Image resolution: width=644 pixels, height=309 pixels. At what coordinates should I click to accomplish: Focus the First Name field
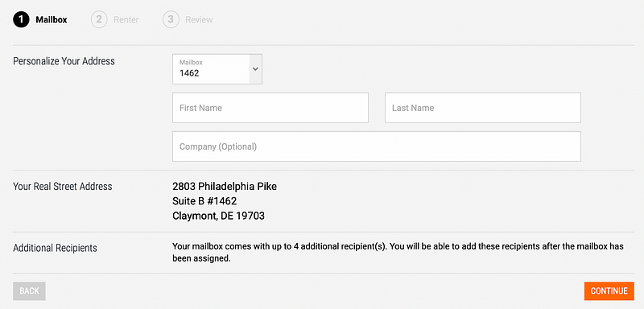click(270, 108)
